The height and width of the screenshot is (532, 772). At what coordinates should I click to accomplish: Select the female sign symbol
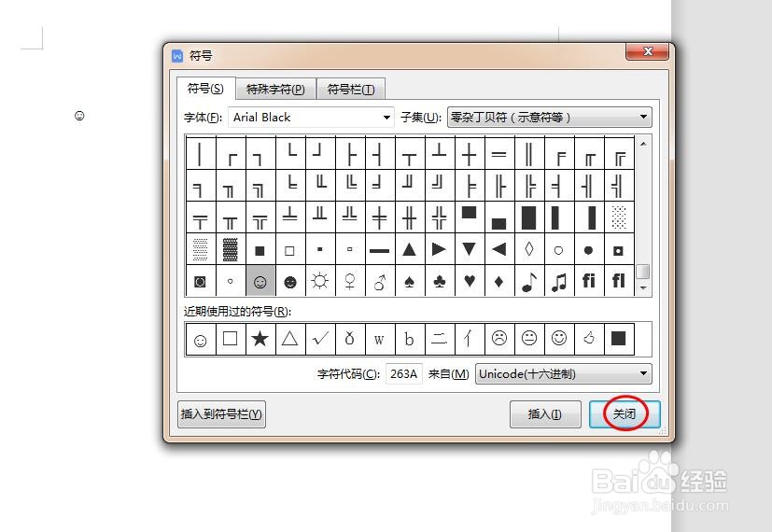click(x=350, y=282)
